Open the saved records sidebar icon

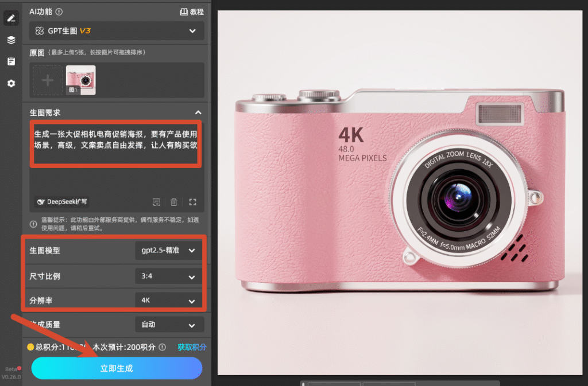[x=11, y=61]
